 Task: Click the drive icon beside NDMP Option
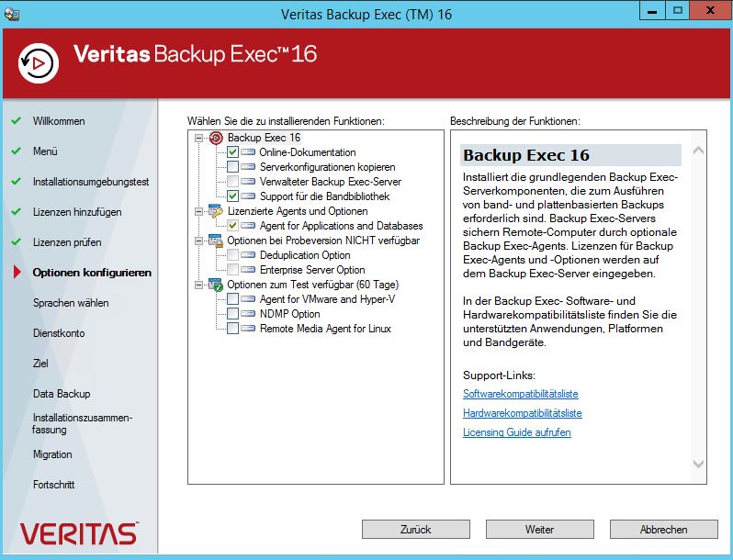point(248,314)
